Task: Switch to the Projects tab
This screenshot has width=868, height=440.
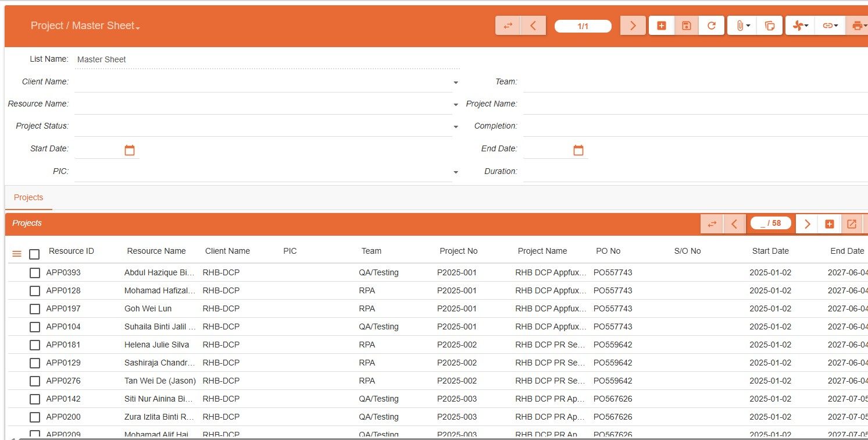Action: pyautogui.click(x=28, y=197)
